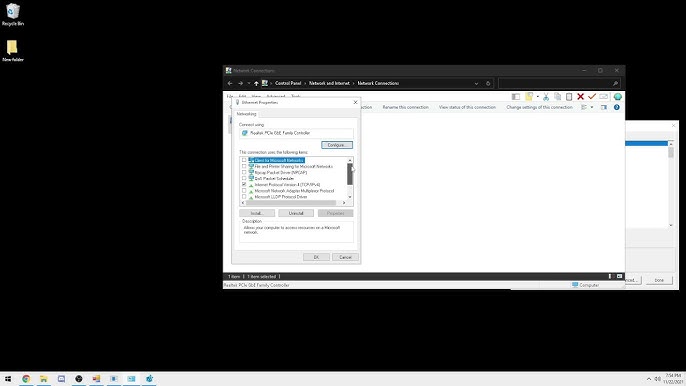Select Internet Protocol Version 4 (TCP/IPv4) item

(x=287, y=185)
